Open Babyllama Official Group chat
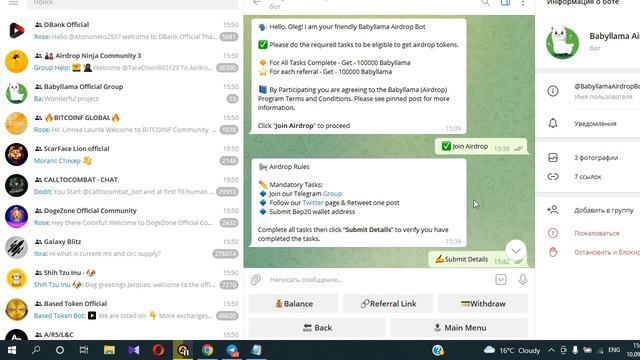This screenshot has height=360, width=640. coord(122,93)
